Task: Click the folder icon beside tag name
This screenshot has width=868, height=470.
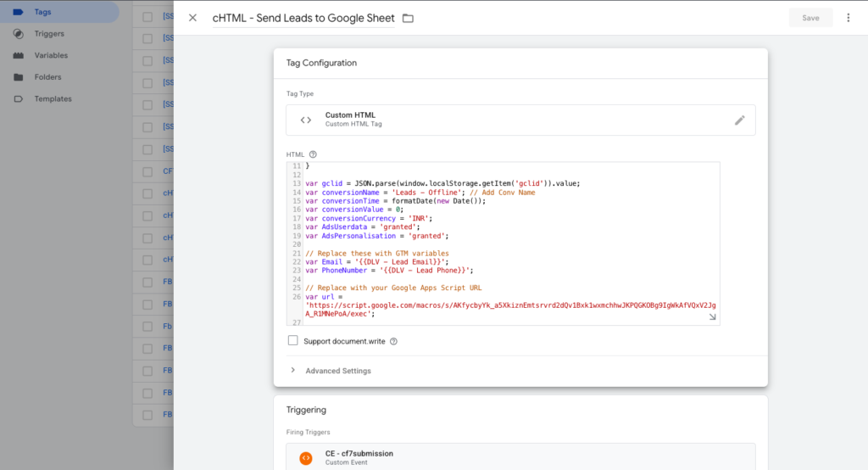Action: point(408,18)
